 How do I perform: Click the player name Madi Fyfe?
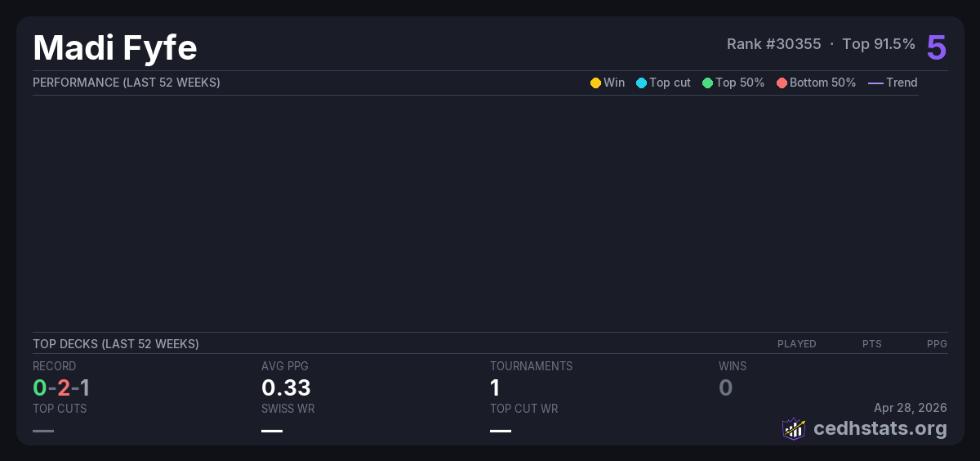coord(115,48)
